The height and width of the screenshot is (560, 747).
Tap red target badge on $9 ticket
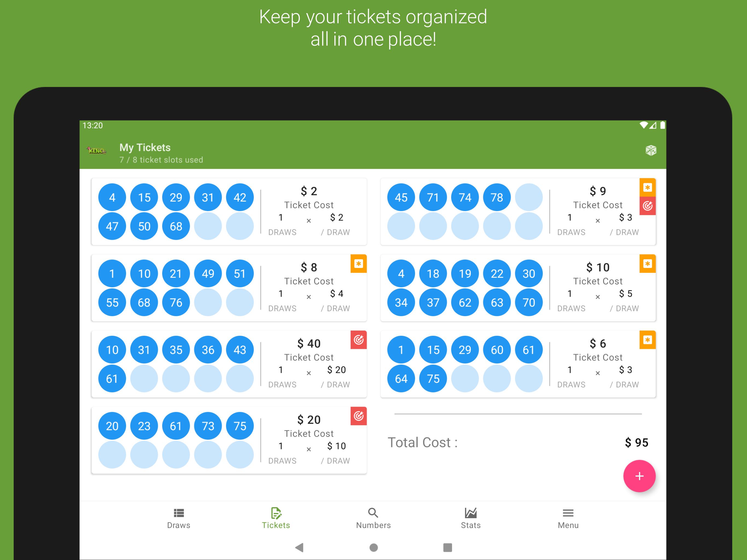(x=647, y=206)
